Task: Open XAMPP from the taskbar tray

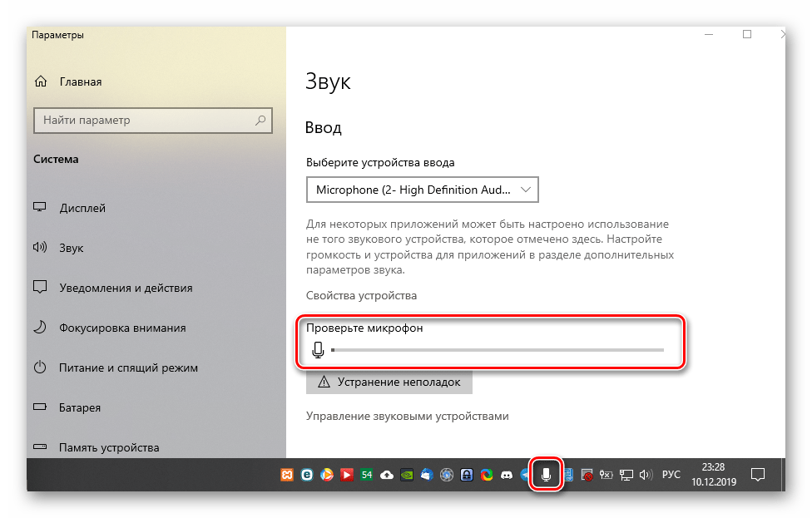Action: (287, 475)
